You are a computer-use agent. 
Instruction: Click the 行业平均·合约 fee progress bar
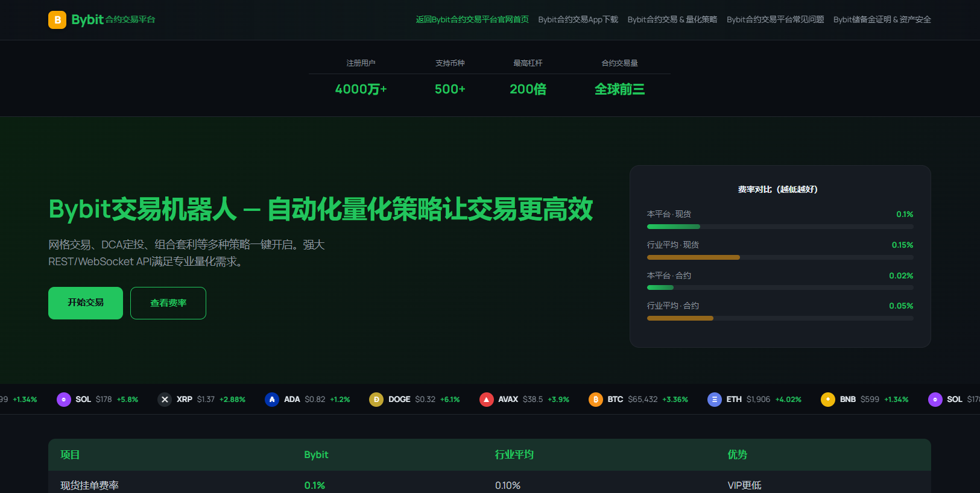point(780,318)
